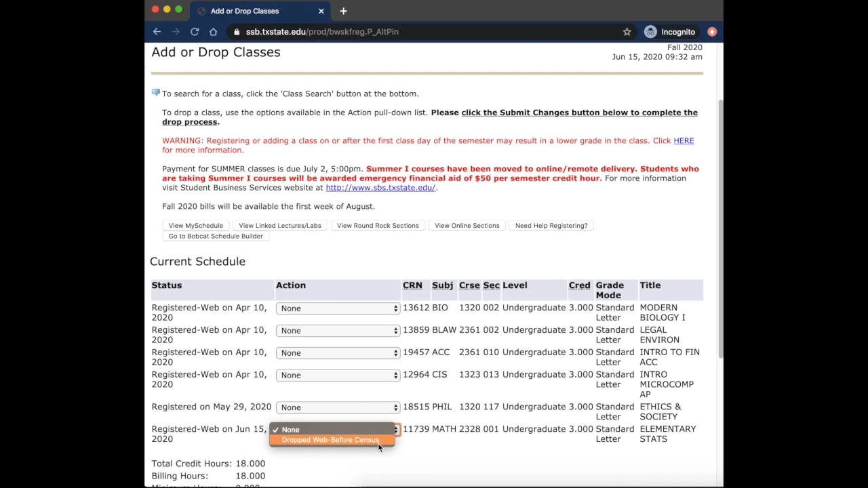Open Go to Bobcat Schedule Builder
This screenshot has width=868, height=488.
(216, 237)
